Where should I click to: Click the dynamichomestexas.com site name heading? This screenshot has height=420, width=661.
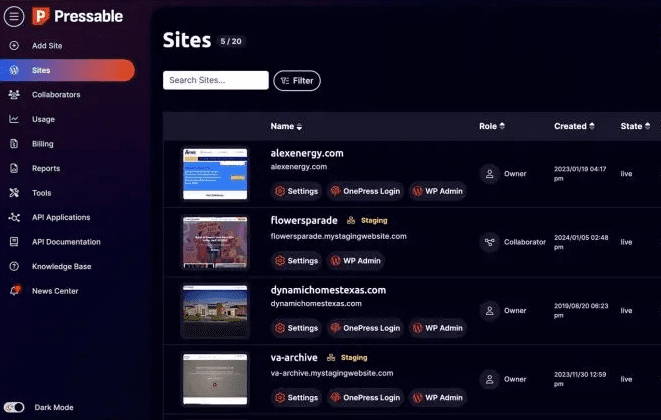[x=328, y=290]
